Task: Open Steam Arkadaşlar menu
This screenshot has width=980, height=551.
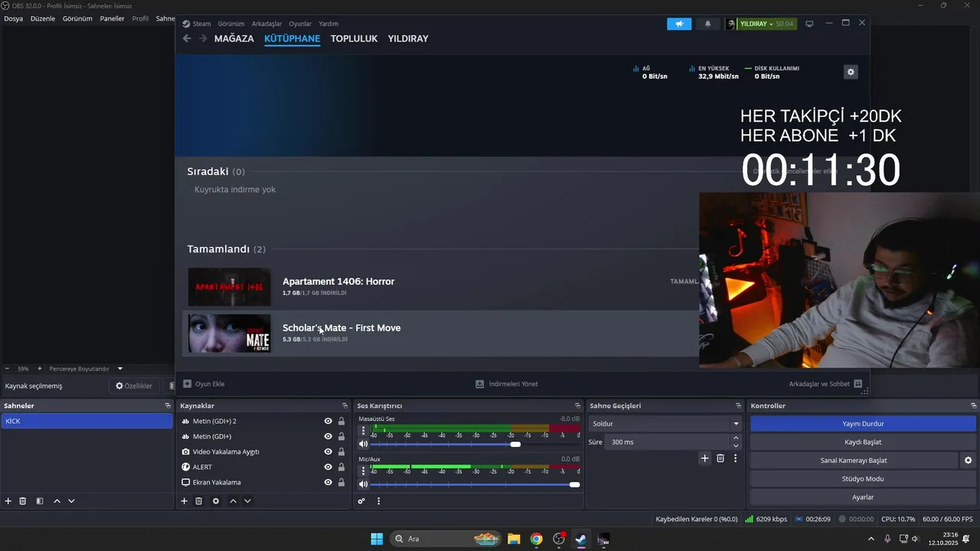Action: click(267, 24)
